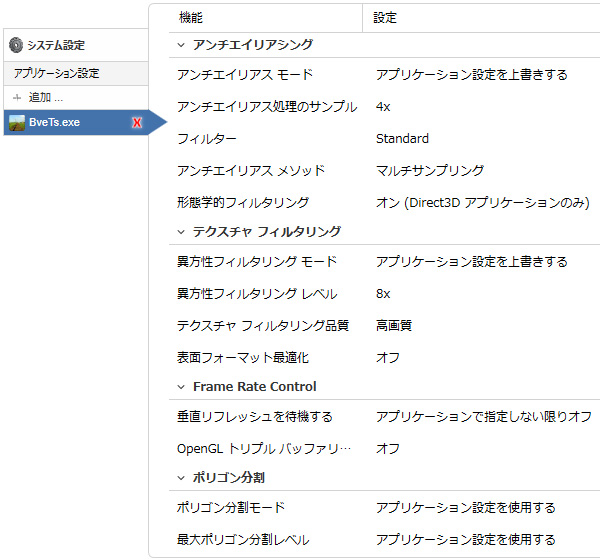Screen dimensions: 600x560
Task: Open システム設定 in the sidebar
Action: [x=76, y=45]
